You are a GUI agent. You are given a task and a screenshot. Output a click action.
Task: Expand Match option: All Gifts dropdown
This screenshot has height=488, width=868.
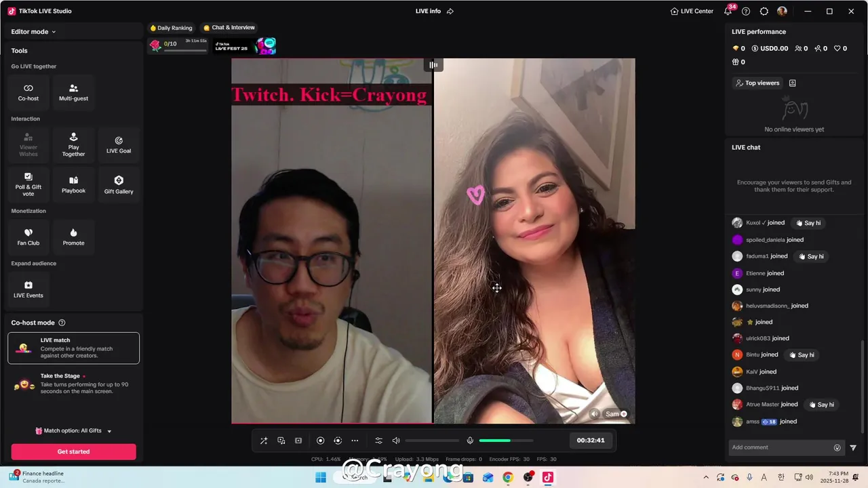coord(73,431)
